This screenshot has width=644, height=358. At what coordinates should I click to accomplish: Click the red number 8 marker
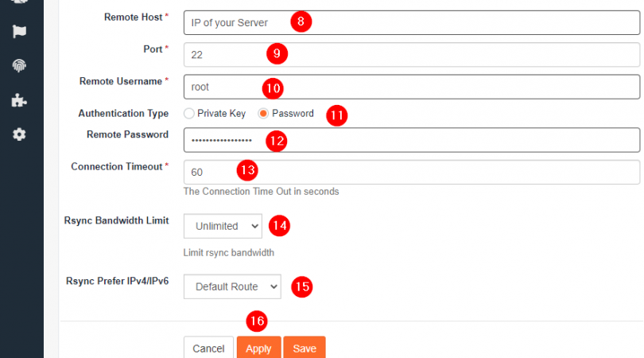pyautogui.click(x=300, y=21)
